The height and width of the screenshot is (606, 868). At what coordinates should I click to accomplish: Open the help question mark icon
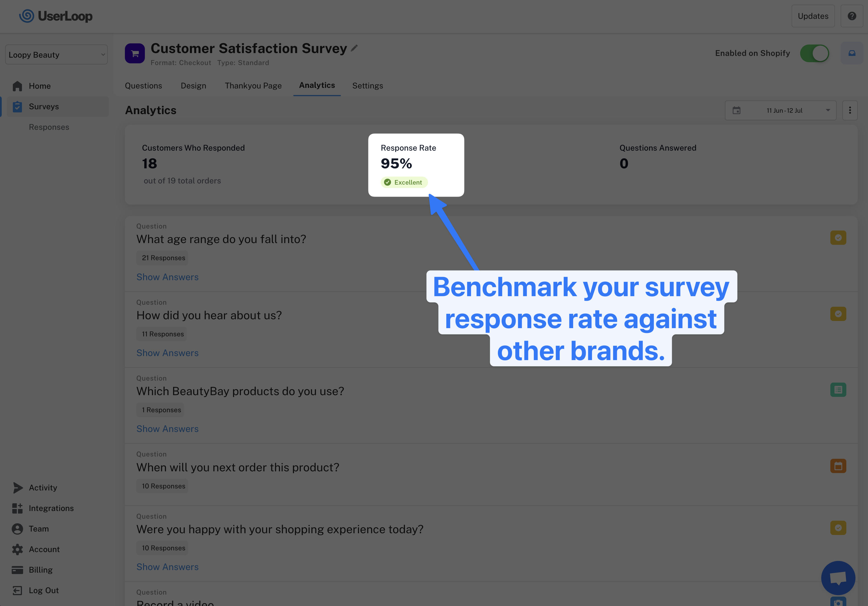(x=852, y=16)
